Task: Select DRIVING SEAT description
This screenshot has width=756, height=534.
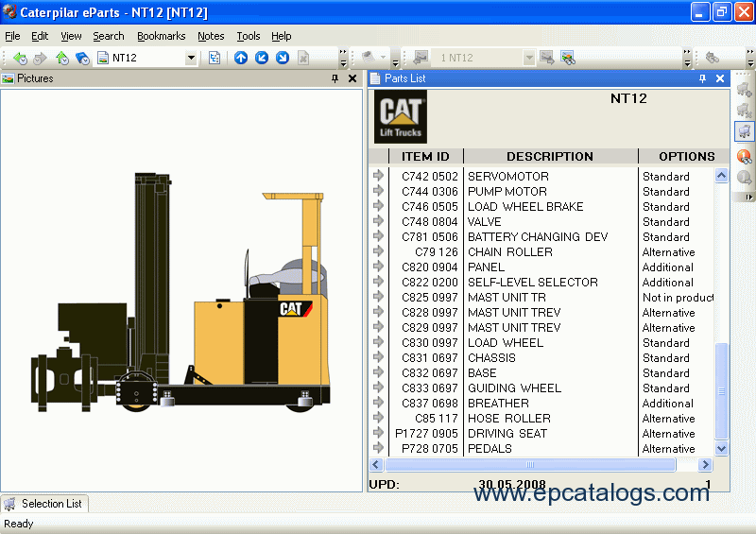Action: pos(507,434)
